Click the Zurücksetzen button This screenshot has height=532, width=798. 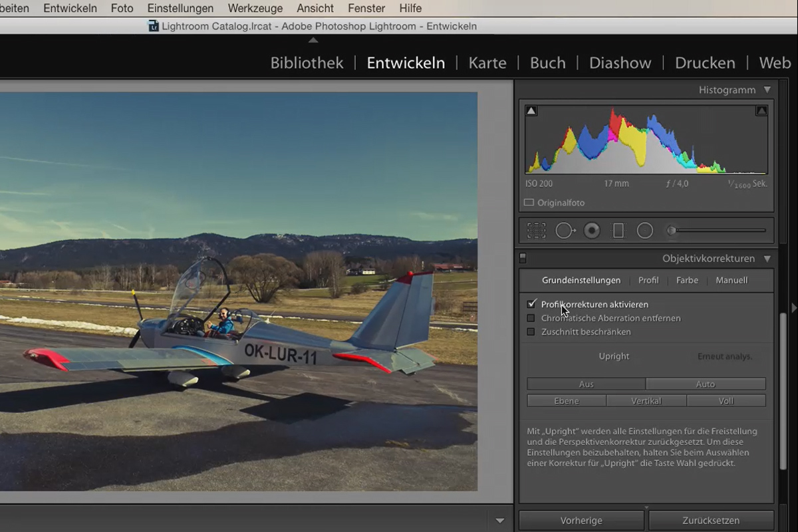point(711,521)
